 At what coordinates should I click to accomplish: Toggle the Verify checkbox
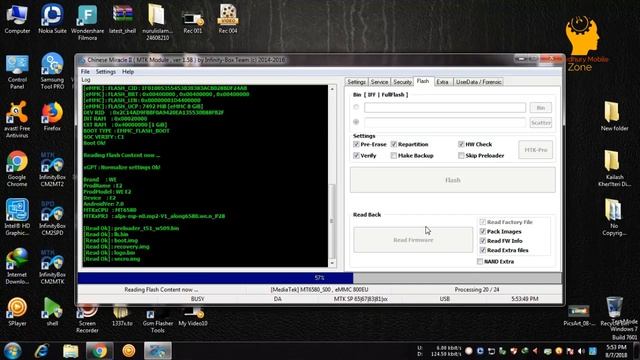point(356,156)
